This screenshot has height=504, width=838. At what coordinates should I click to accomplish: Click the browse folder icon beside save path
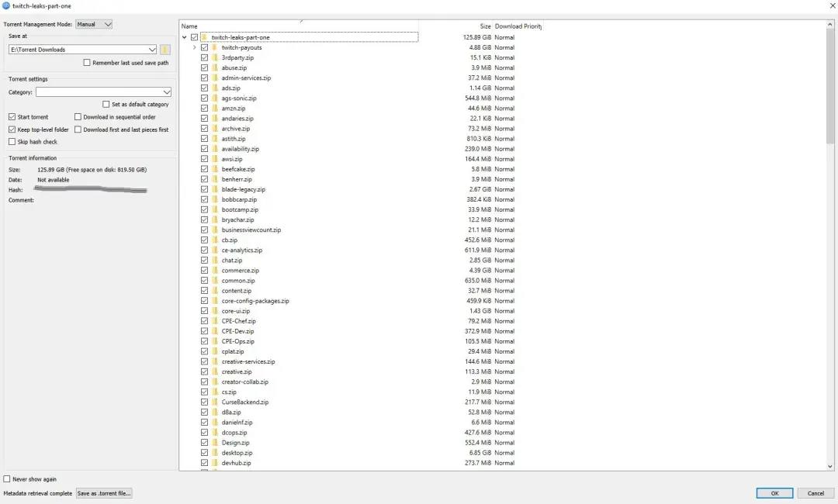tap(165, 50)
